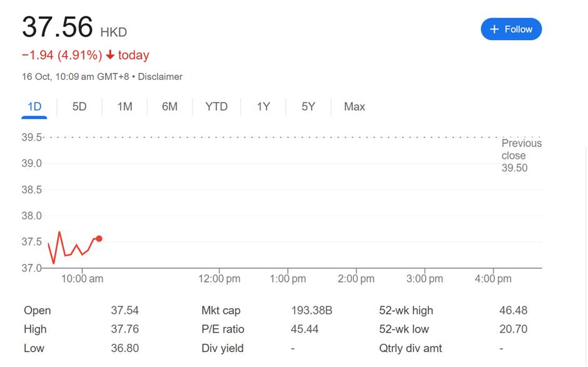Screen dimensions: 588x367
Task: Select the Max range tab
Action: point(355,107)
